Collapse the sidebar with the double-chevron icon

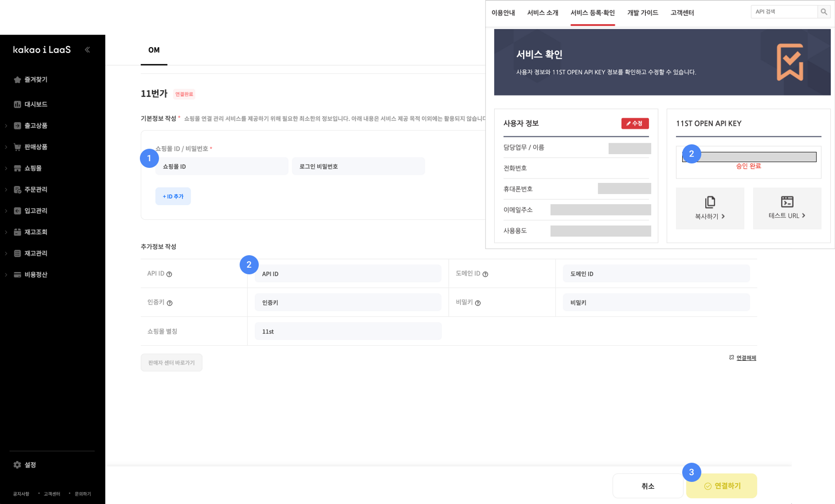click(x=87, y=50)
